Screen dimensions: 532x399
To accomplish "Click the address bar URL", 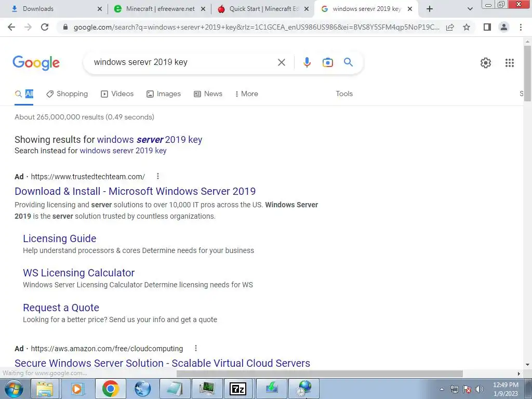I will tap(256, 28).
